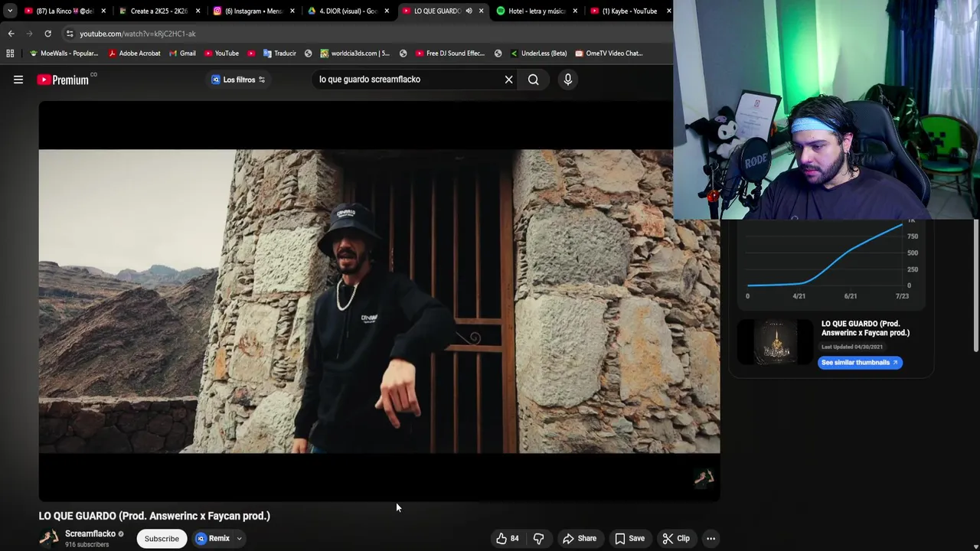Open Screamflacko channel avatar
The height and width of the screenshot is (551, 980).
click(x=49, y=539)
